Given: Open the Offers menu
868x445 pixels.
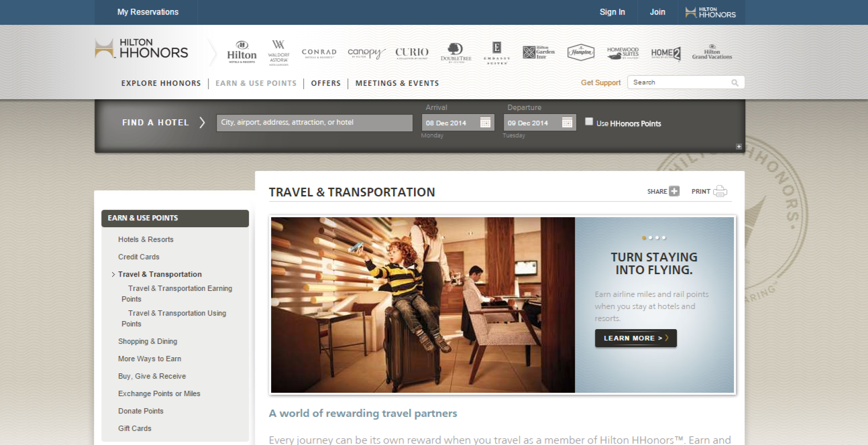Looking at the screenshot, I should (x=326, y=84).
